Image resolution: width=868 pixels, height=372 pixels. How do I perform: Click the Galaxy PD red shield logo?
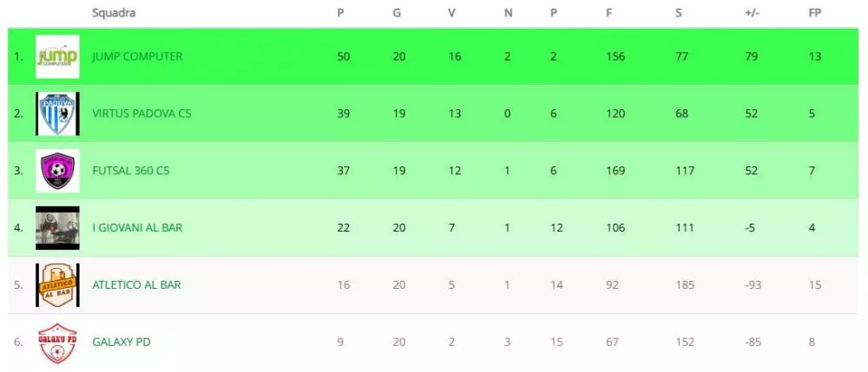(57, 343)
